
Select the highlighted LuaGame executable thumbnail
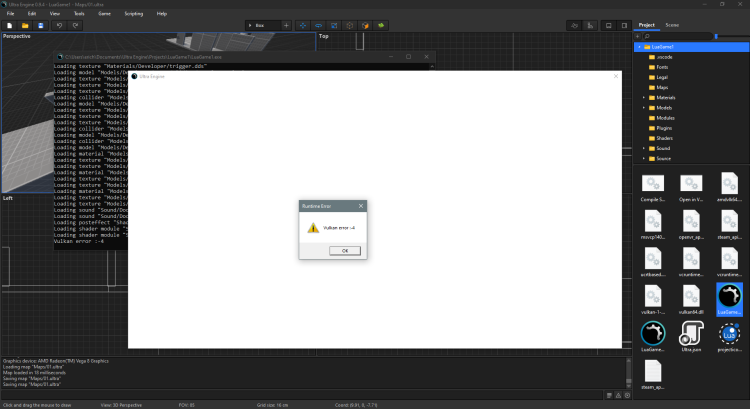click(729, 299)
